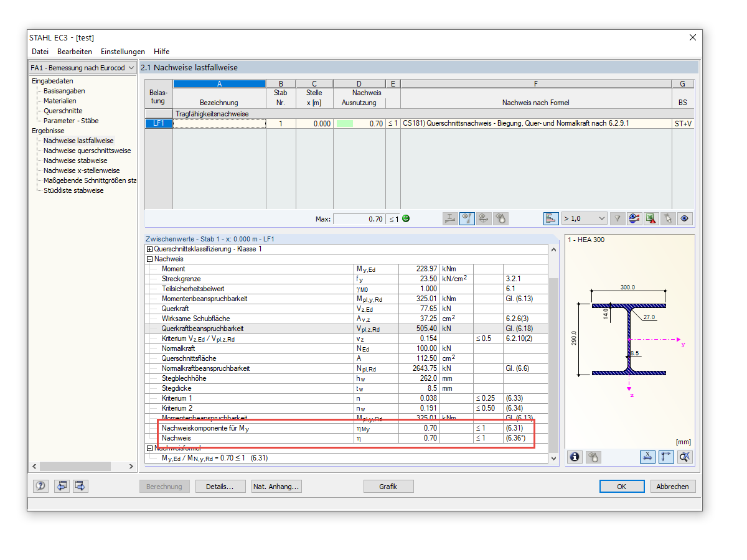
Task: Toggle the colored relation bars button
Action: tap(550, 218)
